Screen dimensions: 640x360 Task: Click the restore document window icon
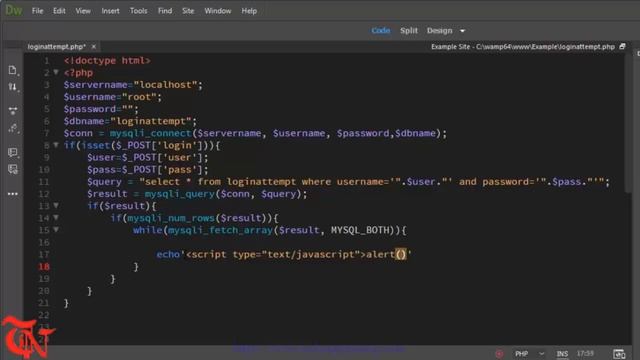pos(622,47)
